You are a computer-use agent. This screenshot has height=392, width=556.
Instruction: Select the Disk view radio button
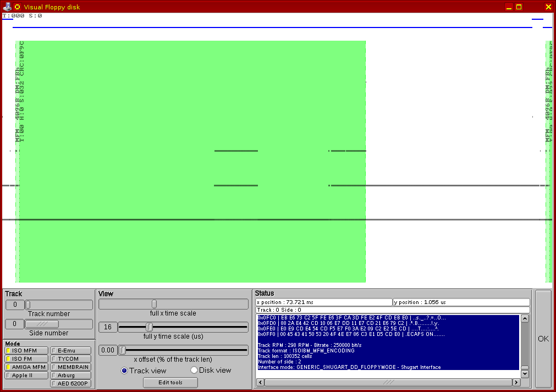194,371
